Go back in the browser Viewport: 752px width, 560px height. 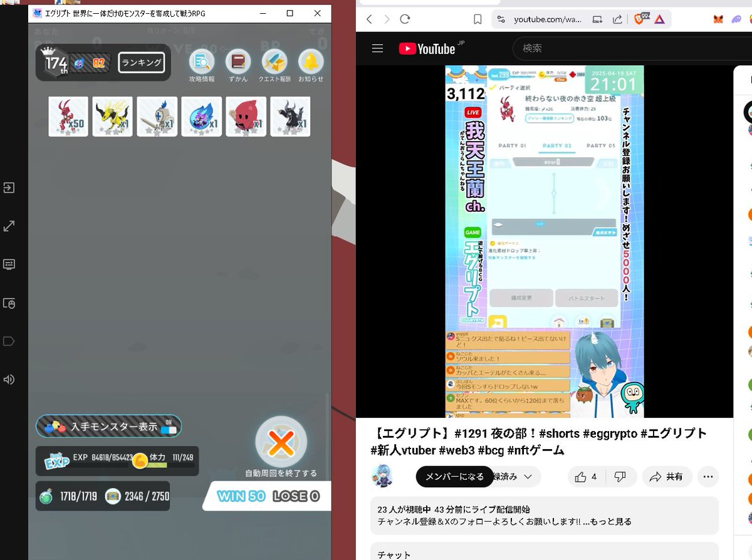[x=368, y=19]
